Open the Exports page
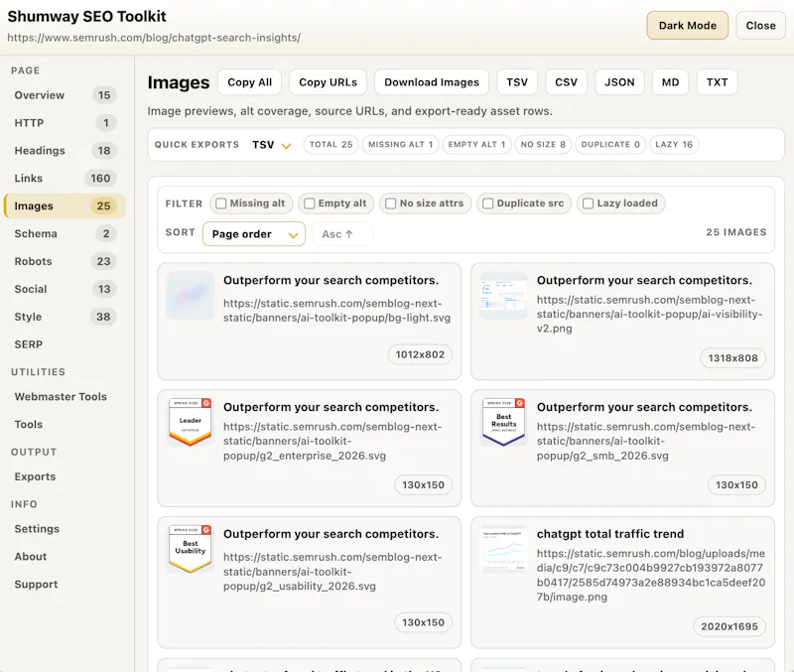The width and height of the screenshot is (794, 672). coord(65,476)
